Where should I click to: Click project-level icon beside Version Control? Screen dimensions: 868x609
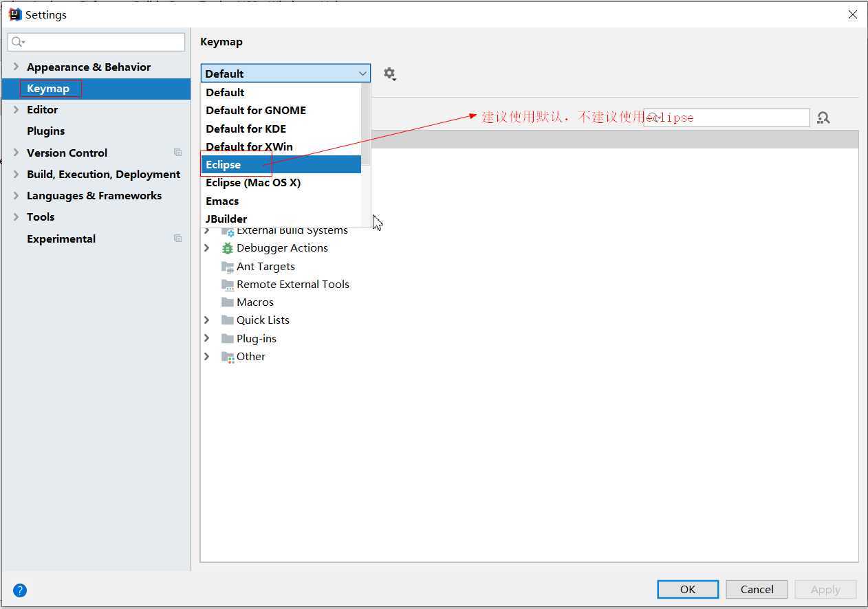pos(177,153)
